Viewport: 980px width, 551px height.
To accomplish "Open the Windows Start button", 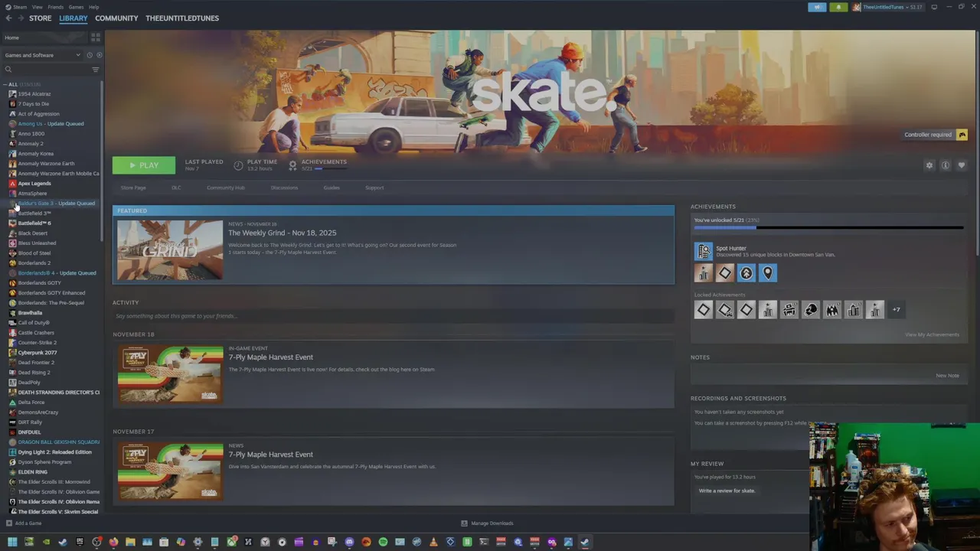I will pyautogui.click(x=12, y=542).
